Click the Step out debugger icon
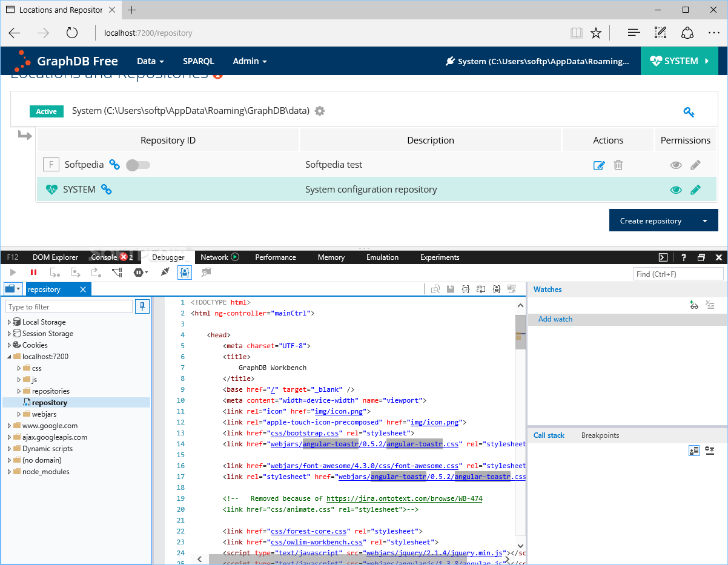728x565 pixels. click(x=96, y=273)
